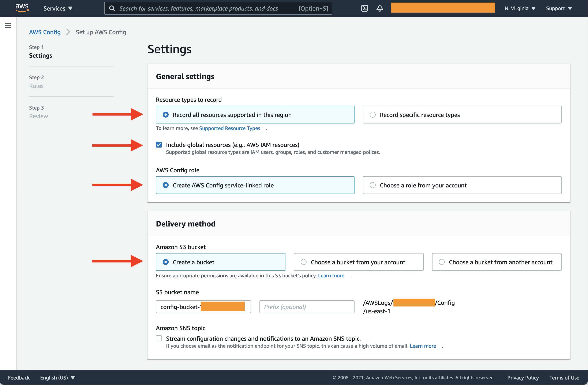Click the Delivery method heading

click(x=186, y=224)
